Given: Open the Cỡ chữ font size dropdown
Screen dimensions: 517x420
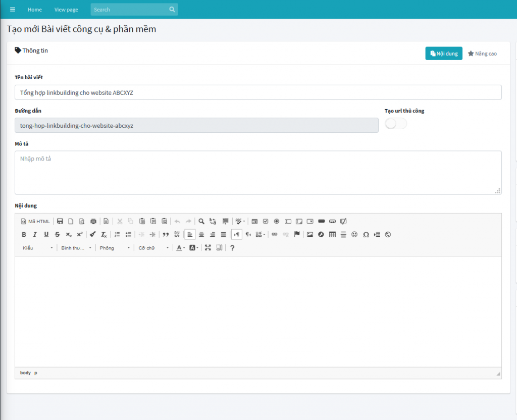Looking at the screenshot, I should pos(153,248).
